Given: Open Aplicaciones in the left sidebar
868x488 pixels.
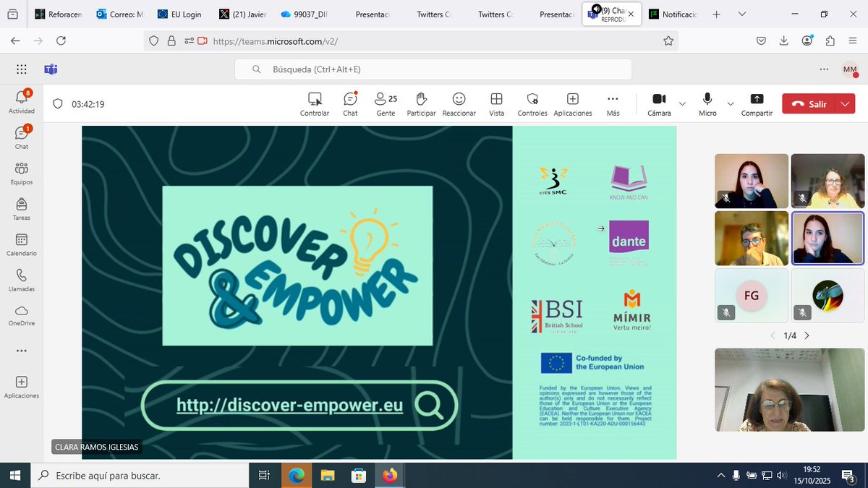Looking at the screenshot, I should 21,387.
